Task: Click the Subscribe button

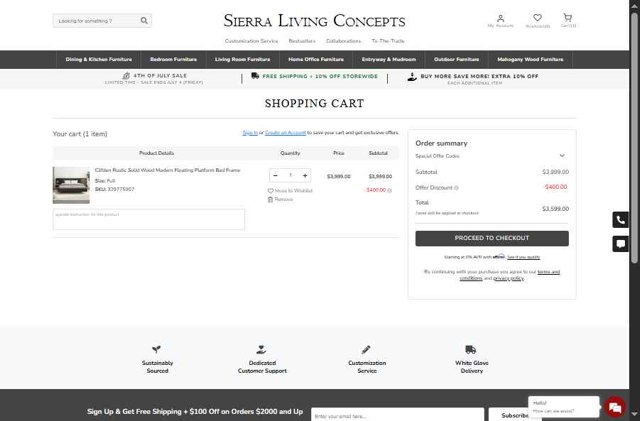Action: pos(515,415)
